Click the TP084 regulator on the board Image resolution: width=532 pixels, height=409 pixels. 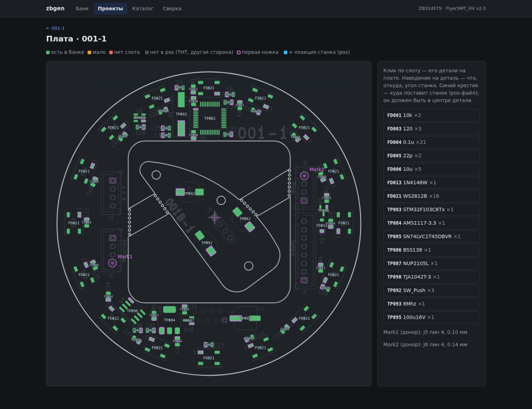169,320
